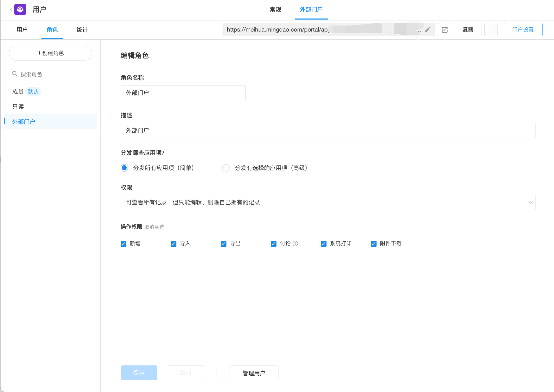554x392 pixels.
Task: Click the blurred button beside 复制
Action: pos(491,29)
